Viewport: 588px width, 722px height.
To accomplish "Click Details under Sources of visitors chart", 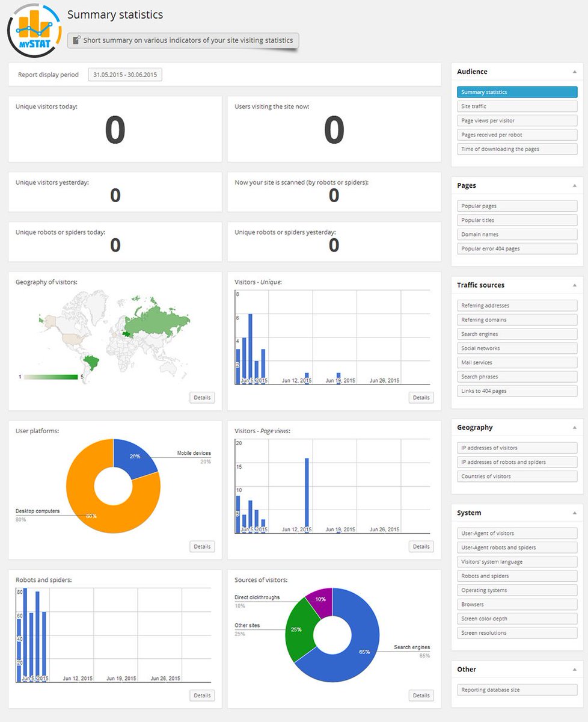I will pyautogui.click(x=421, y=696).
